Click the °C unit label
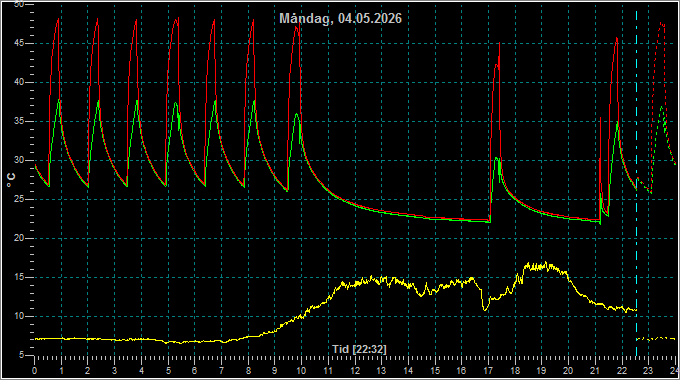680x380 pixels. click(11, 180)
